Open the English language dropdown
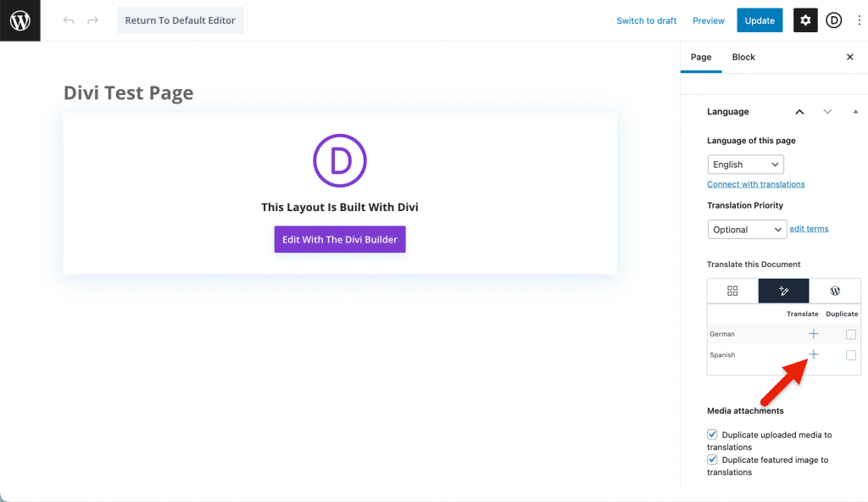 pos(746,165)
